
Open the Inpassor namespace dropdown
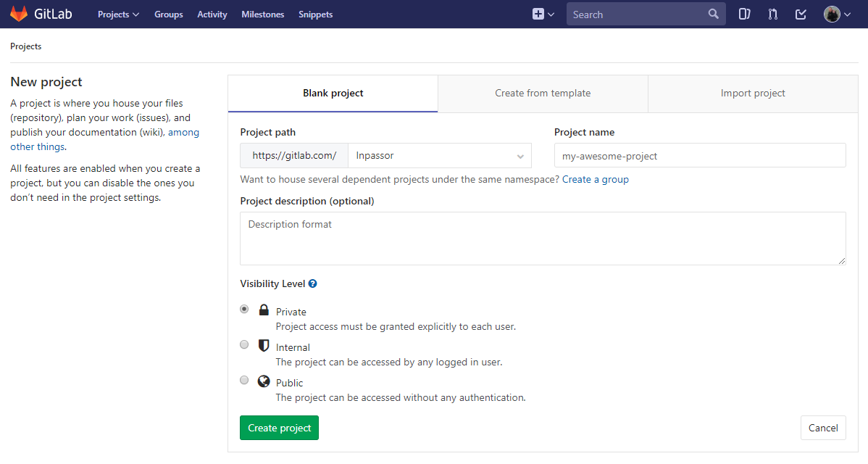click(x=439, y=156)
